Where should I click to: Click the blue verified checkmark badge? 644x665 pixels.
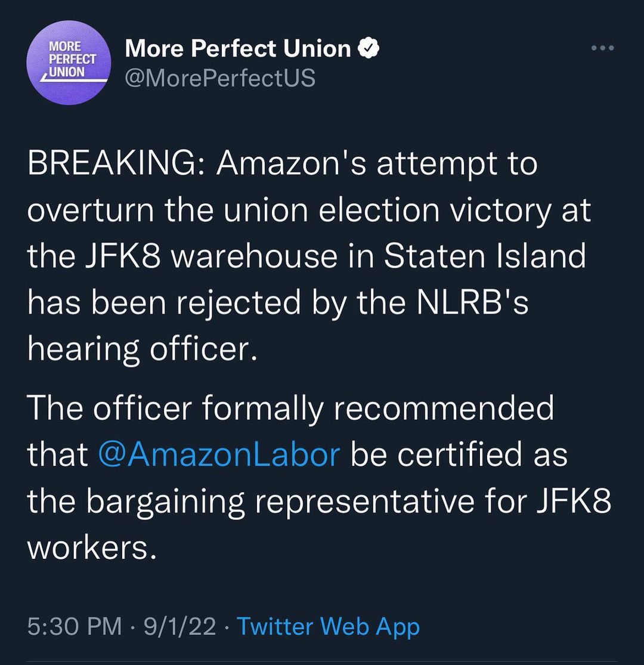(368, 49)
